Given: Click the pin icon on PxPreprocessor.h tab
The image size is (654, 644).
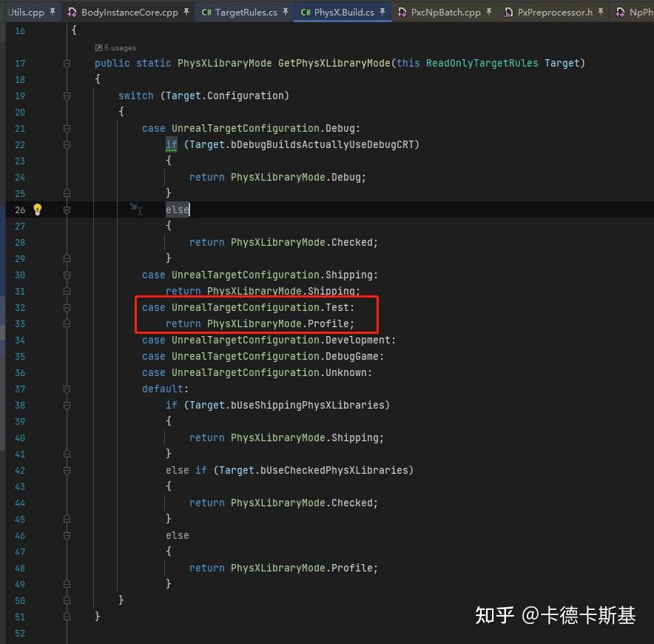Looking at the screenshot, I should pyautogui.click(x=601, y=12).
